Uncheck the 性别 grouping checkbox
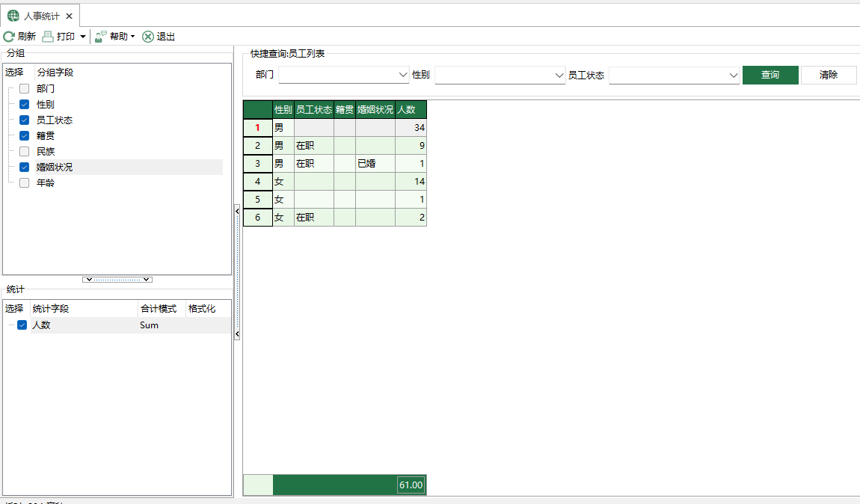 (x=24, y=105)
